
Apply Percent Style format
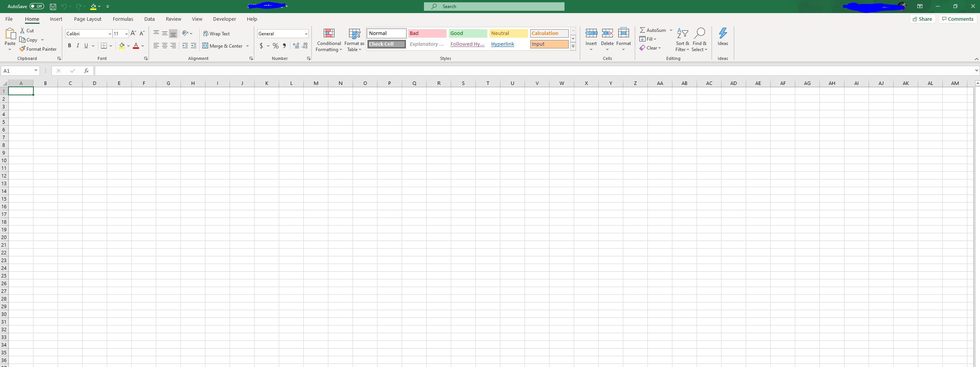click(x=276, y=46)
